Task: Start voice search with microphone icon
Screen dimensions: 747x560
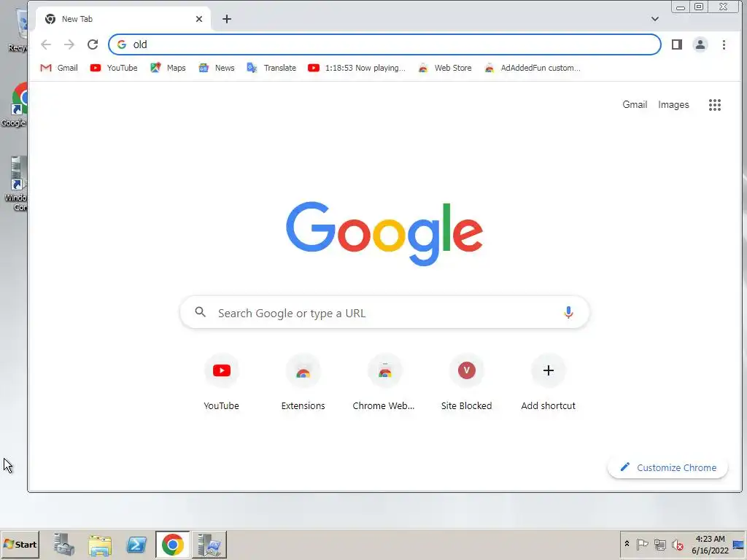Action: [568, 312]
